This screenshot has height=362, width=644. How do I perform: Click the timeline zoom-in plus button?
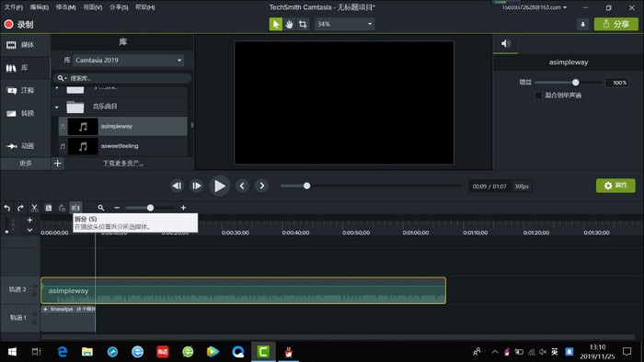[183, 208]
